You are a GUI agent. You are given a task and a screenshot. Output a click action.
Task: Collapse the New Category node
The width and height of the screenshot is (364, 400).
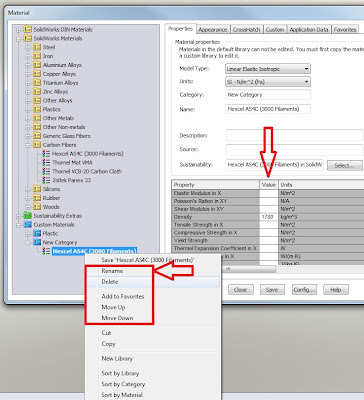[x=28, y=243]
